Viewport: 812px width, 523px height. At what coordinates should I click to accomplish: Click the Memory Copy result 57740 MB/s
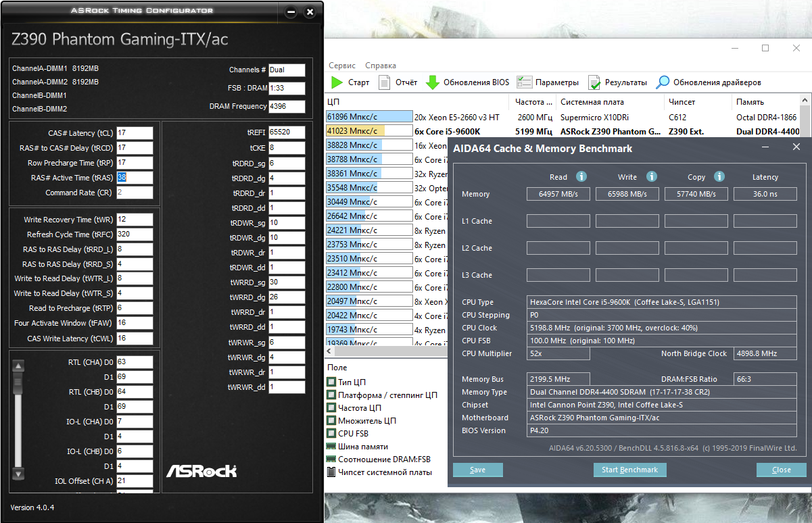pyautogui.click(x=696, y=194)
